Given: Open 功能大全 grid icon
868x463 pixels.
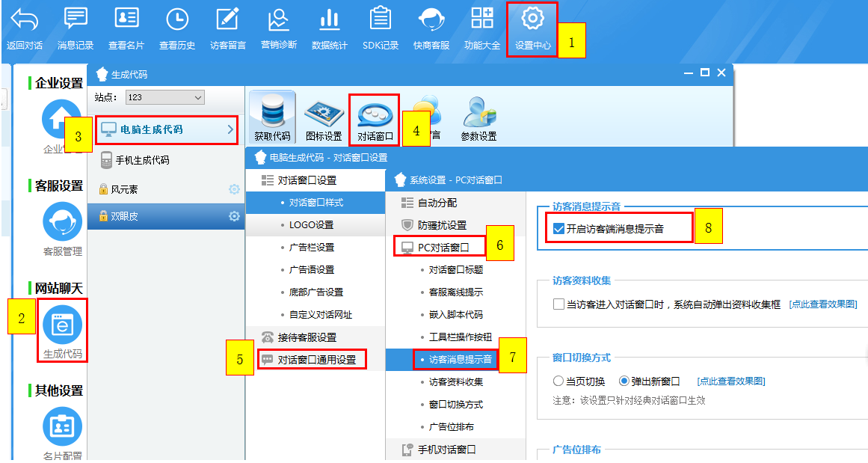Looking at the screenshot, I should pos(481,19).
